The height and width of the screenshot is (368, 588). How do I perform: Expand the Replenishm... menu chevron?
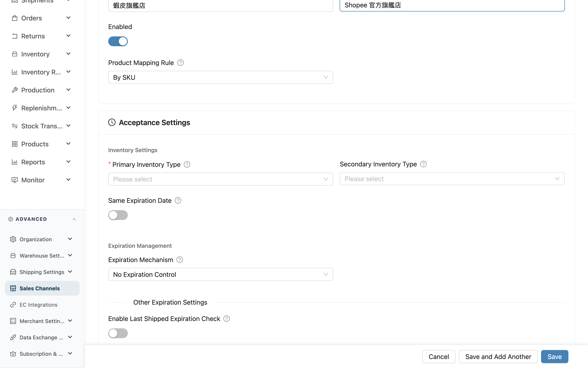point(69,108)
